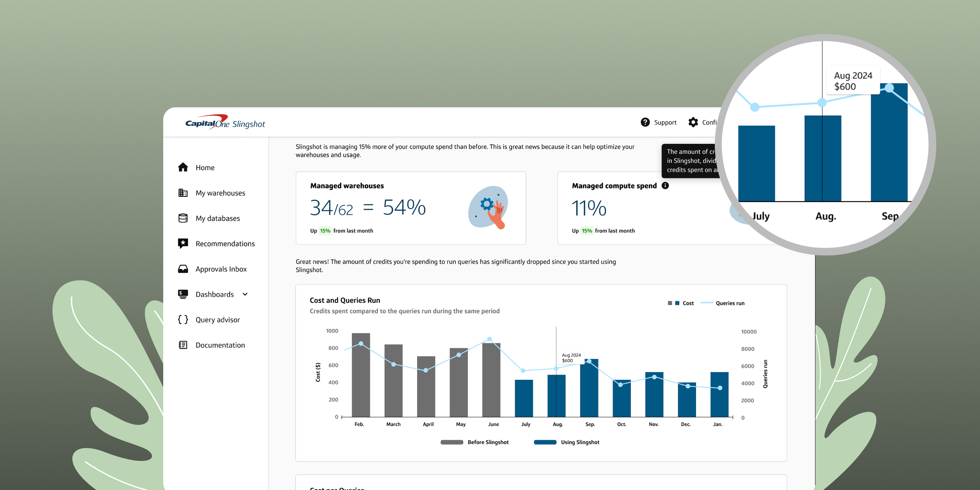Click the Sep. bar in cost chart
Viewport: 980px width, 490px height.
589,390
